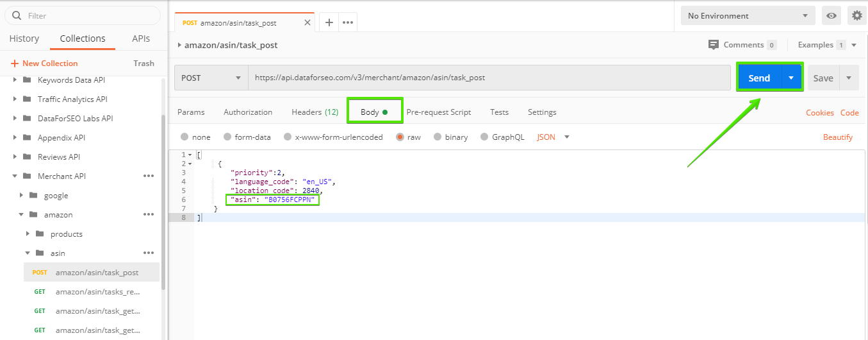The height and width of the screenshot is (340, 868).
Task: Select the none body type radio
Action: tap(184, 137)
